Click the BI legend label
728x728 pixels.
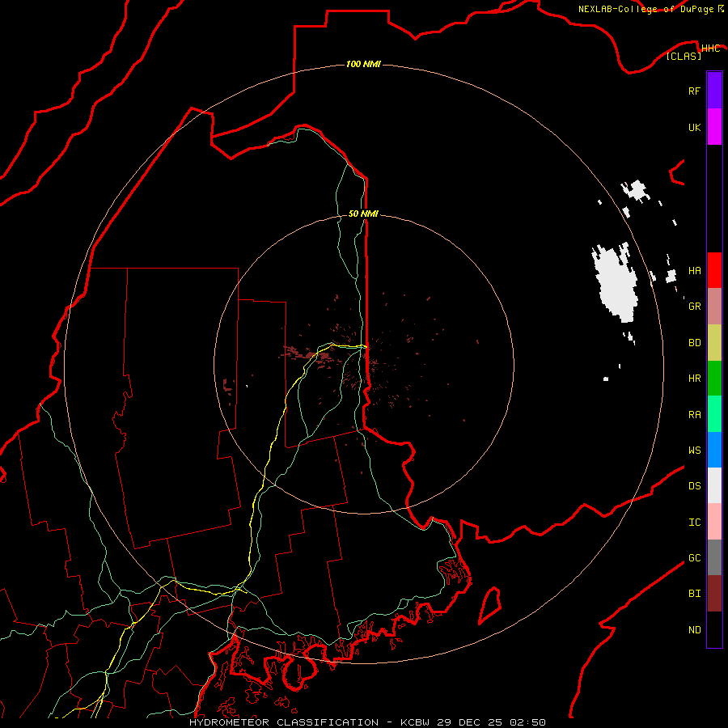pyautogui.click(x=694, y=594)
